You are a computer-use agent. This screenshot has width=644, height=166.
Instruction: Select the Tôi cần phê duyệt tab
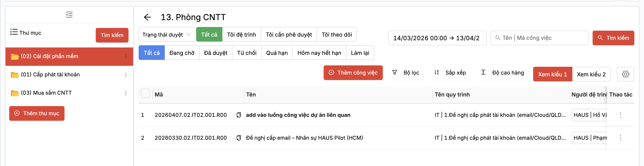point(288,35)
